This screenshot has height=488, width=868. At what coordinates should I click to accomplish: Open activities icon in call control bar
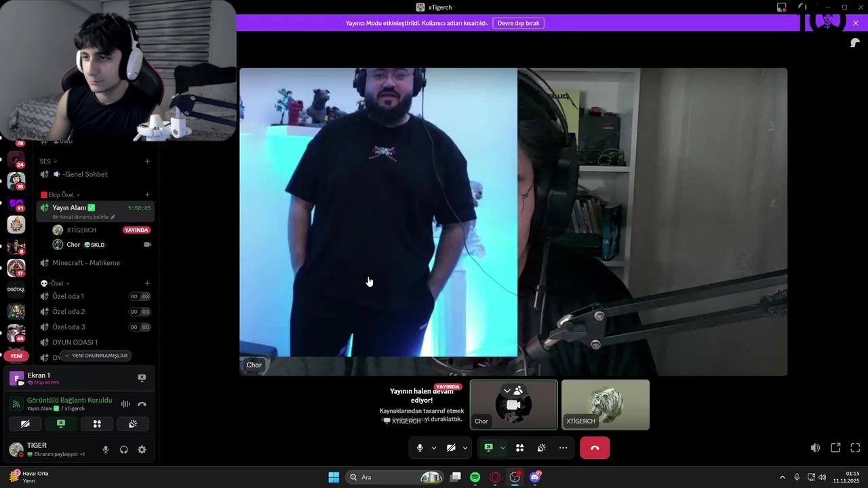[519, 448]
